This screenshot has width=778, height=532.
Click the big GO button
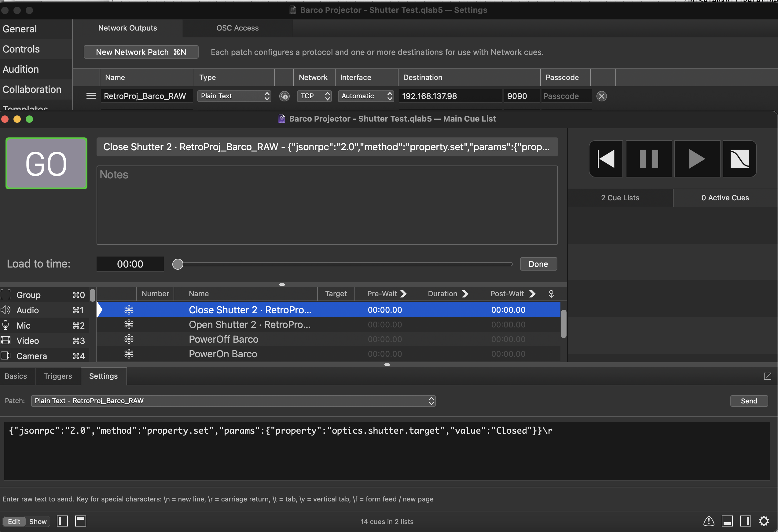46,163
